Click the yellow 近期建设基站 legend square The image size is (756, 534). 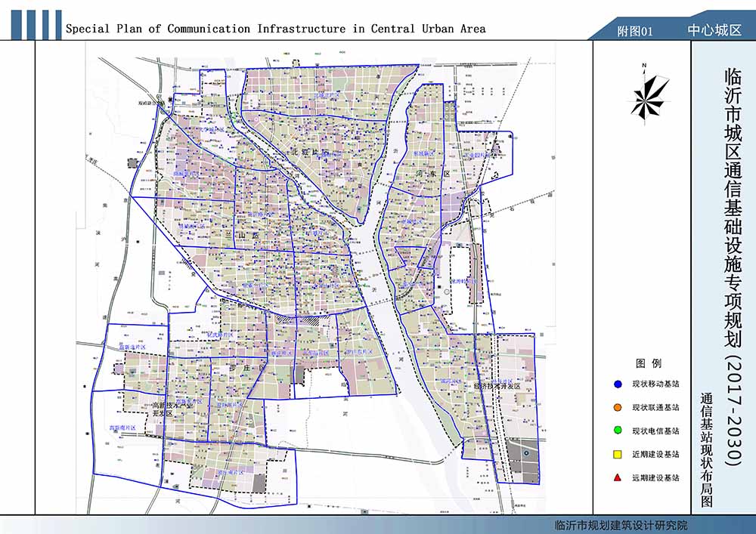point(617,454)
